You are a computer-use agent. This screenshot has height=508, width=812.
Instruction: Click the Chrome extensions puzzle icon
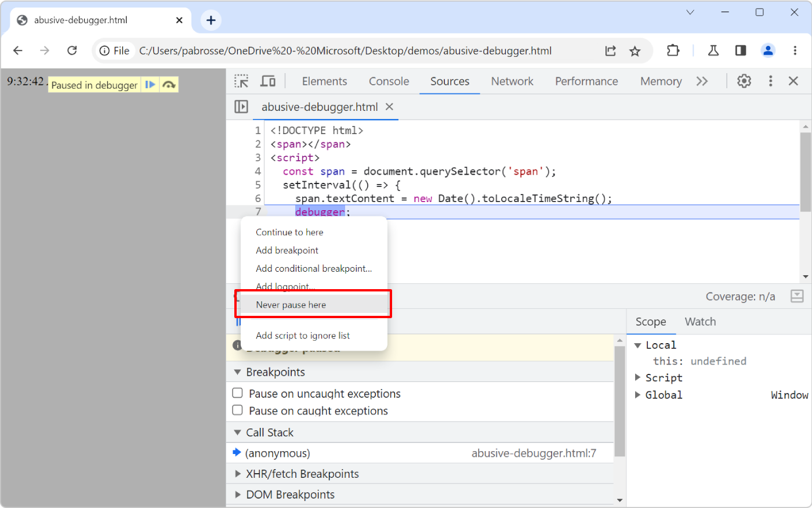(673, 51)
